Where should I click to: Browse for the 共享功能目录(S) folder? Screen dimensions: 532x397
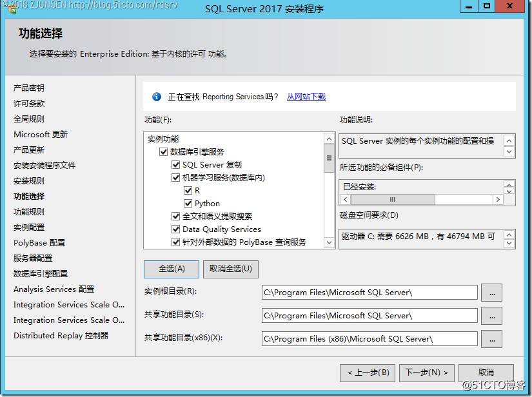click(x=491, y=316)
